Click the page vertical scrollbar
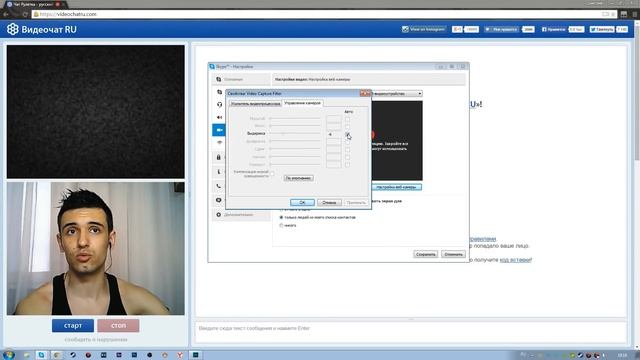Image resolution: width=640 pixels, height=360 pixels. click(637, 184)
